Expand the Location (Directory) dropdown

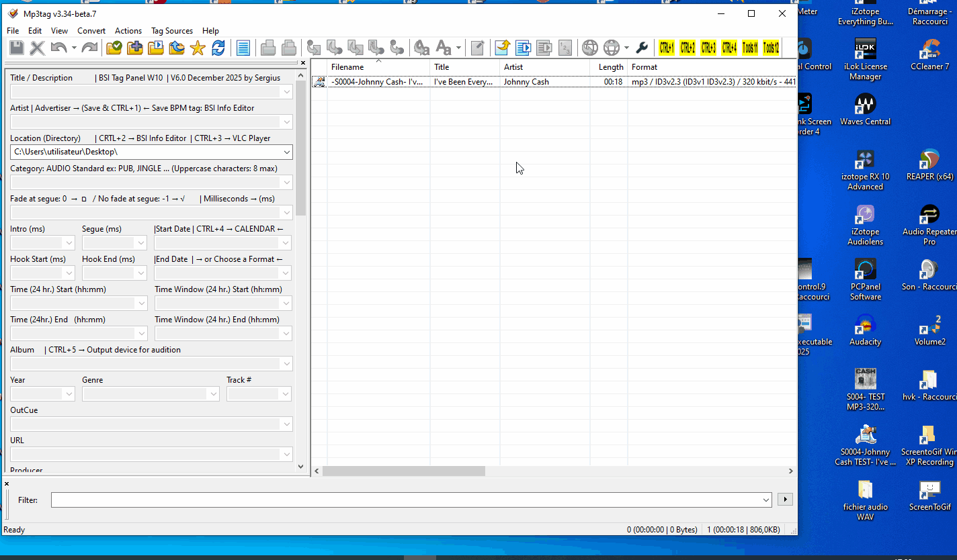286,152
